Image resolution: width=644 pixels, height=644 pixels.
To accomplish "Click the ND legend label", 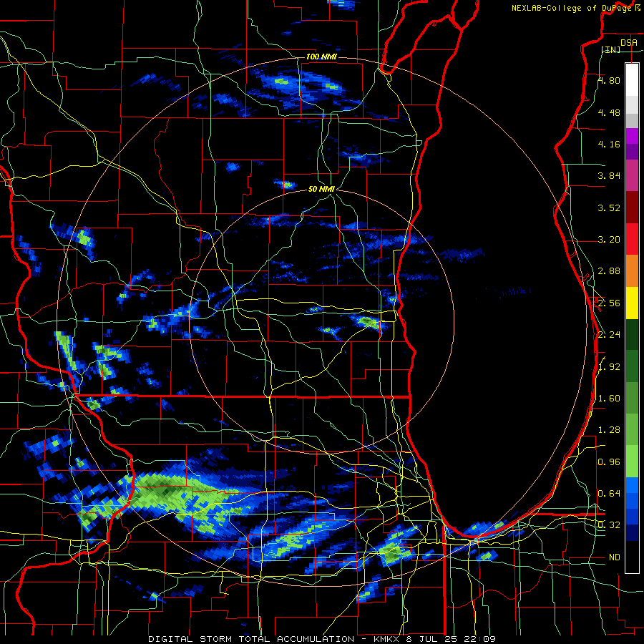I will pos(615,557).
